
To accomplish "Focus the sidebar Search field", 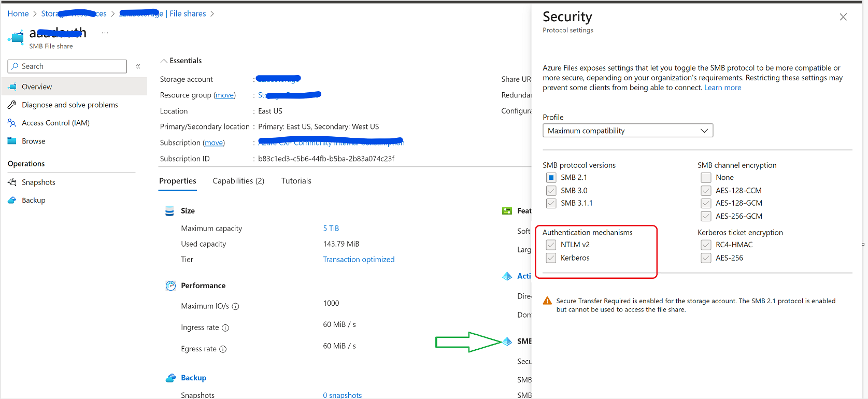I will pyautogui.click(x=67, y=66).
